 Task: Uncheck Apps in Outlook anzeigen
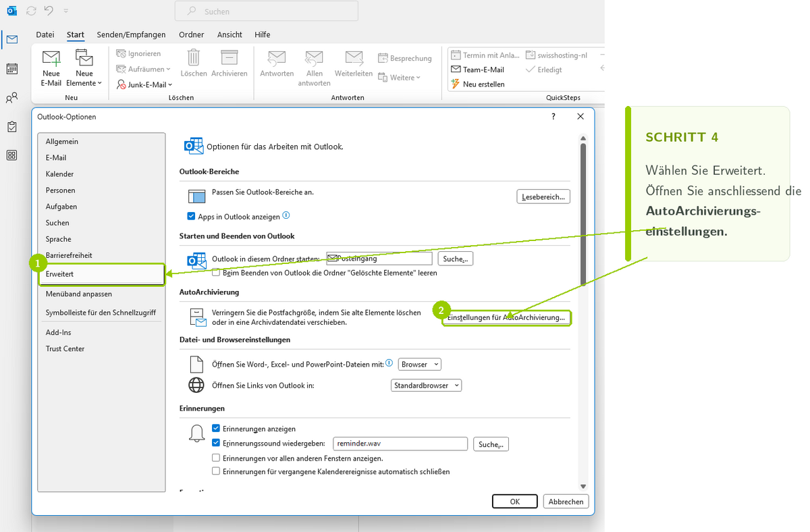[191, 217]
